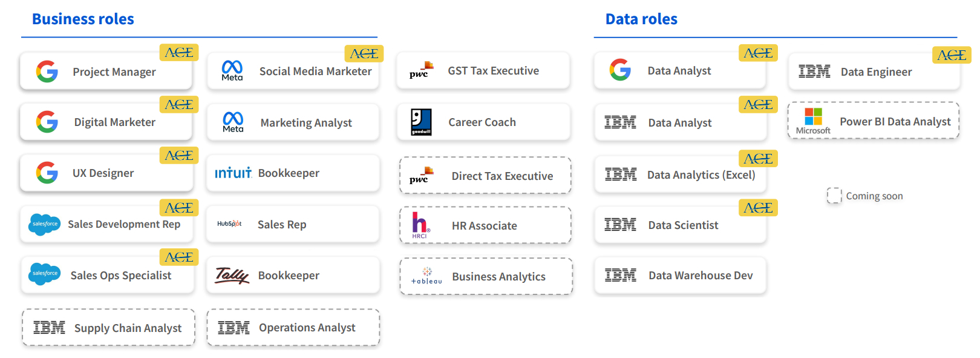Click the Intuit logo next to Bookkeeper
The height and width of the screenshot is (358, 980).
click(233, 173)
